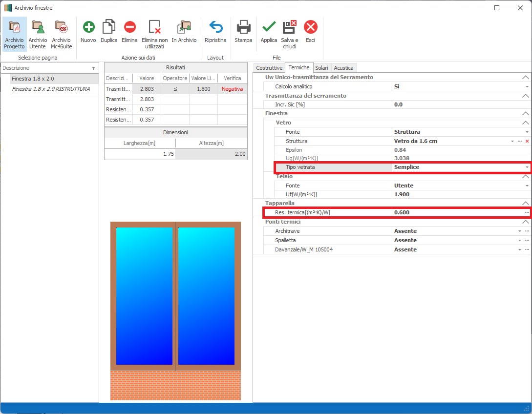This screenshot has width=532, height=414.
Task: Click the Epsilon value 0.84
Action: [461, 150]
